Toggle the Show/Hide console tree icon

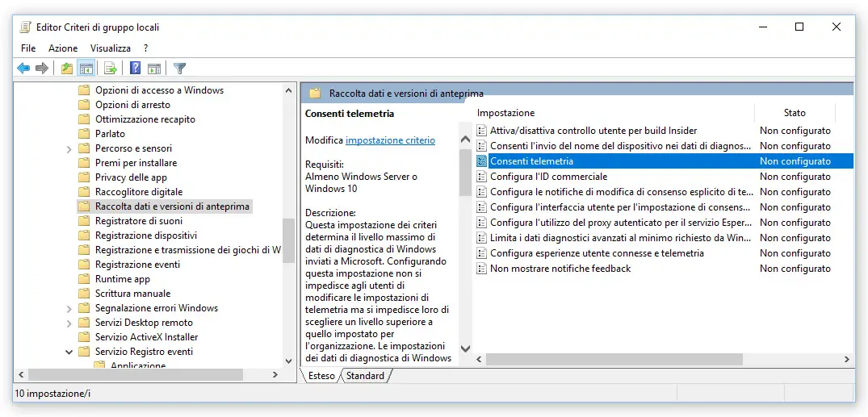coord(86,69)
